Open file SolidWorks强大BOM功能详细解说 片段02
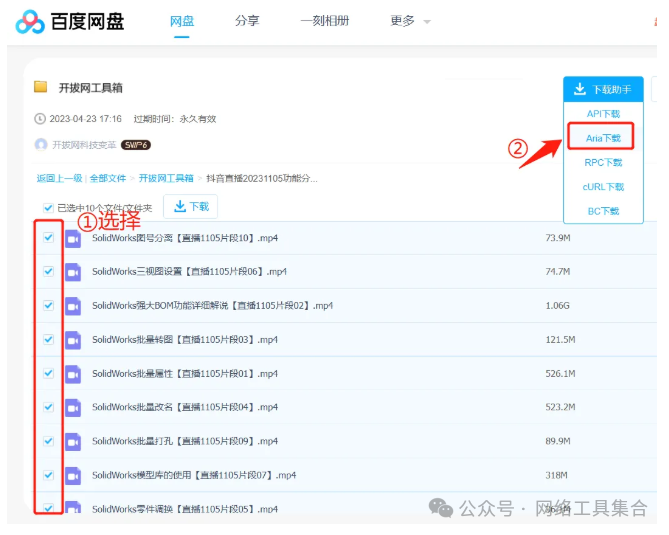This screenshot has height=535, width=669. click(x=212, y=306)
